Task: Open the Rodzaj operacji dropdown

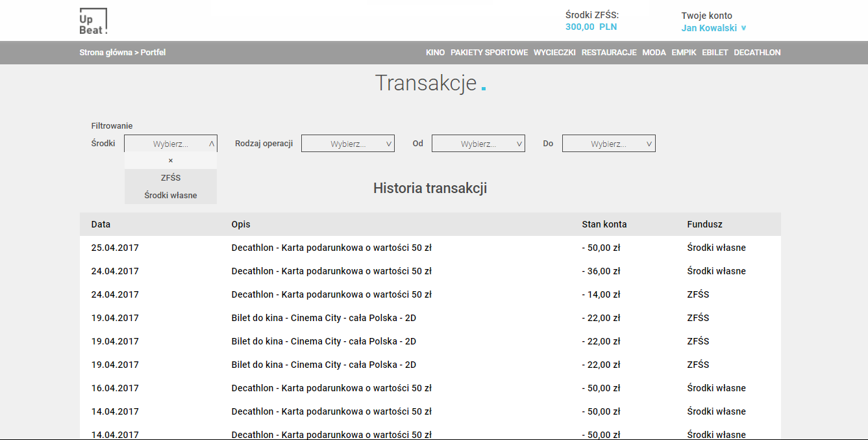Action: 348,144
